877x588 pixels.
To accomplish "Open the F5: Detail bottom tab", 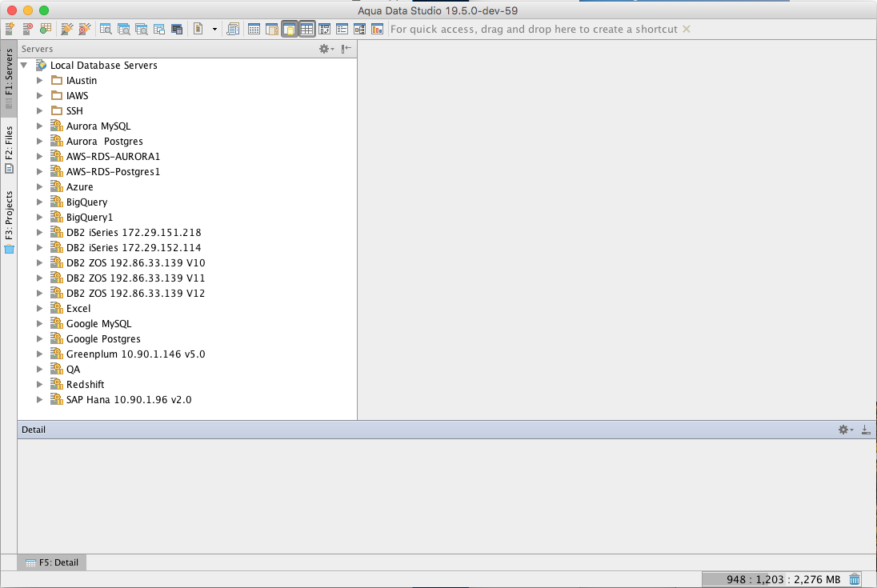I will pyautogui.click(x=52, y=562).
